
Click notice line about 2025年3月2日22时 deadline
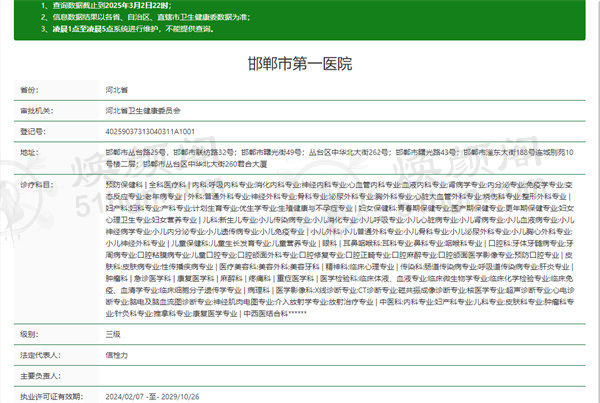106,5
